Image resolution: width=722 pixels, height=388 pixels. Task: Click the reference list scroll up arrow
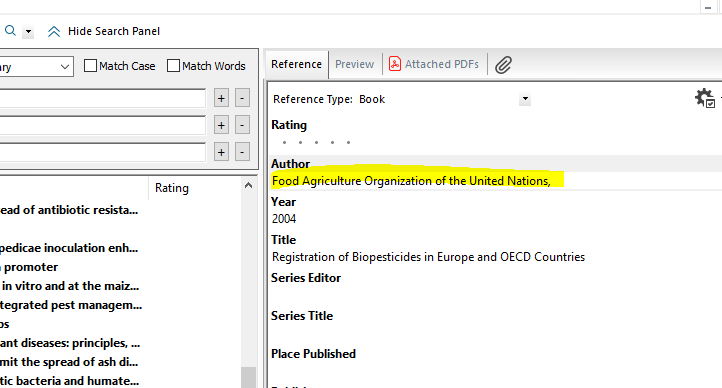249,185
